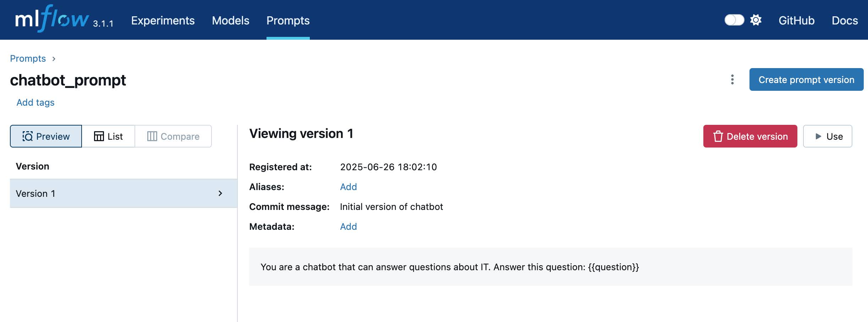Add an alias to this version
This screenshot has height=322, width=868.
(x=348, y=187)
